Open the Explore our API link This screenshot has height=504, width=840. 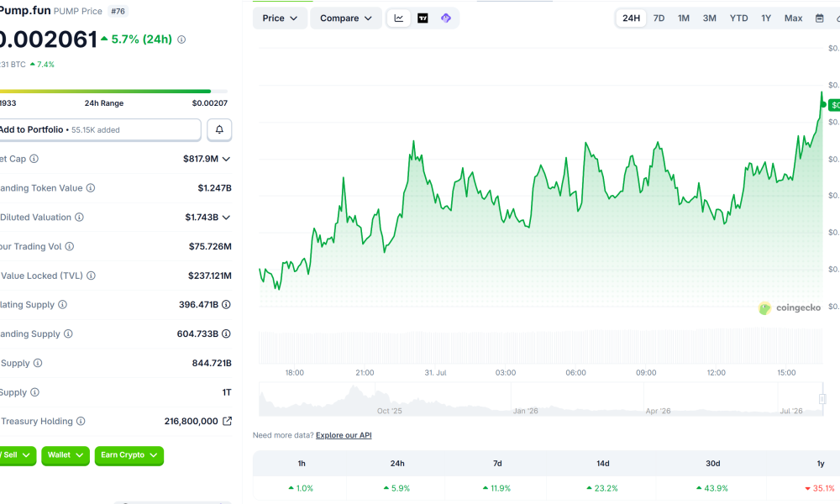[x=344, y=435]
